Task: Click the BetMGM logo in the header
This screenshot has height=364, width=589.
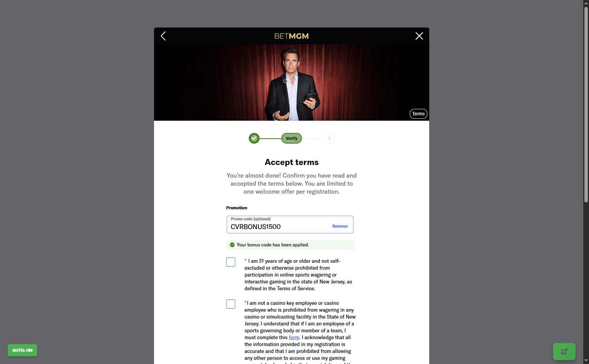Action: (292, 36)
